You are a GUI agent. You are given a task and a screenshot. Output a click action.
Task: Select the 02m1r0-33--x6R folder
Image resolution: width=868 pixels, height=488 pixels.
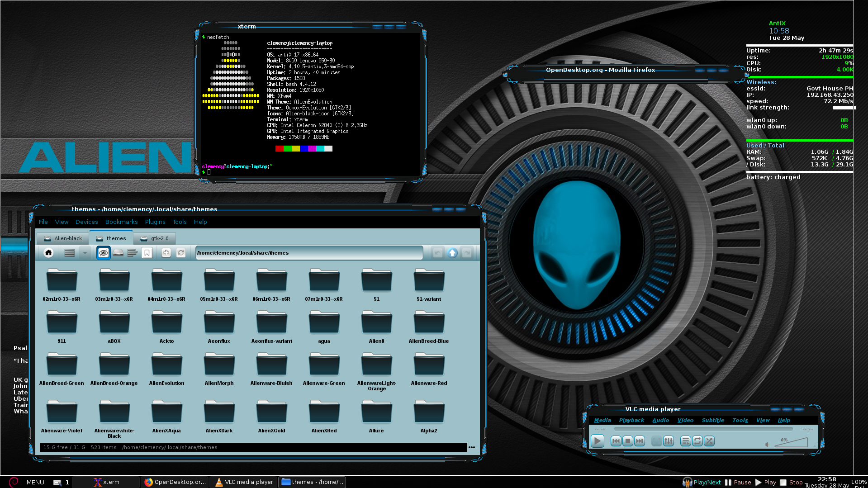62,285
